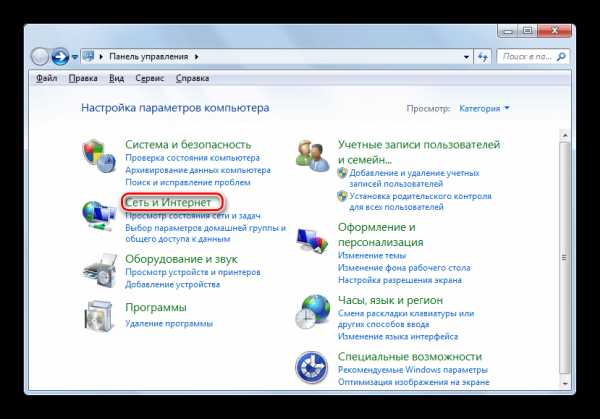Click the refresh arrows button
This screenshot has width=600, height=419.
click(x=483, y=57)
